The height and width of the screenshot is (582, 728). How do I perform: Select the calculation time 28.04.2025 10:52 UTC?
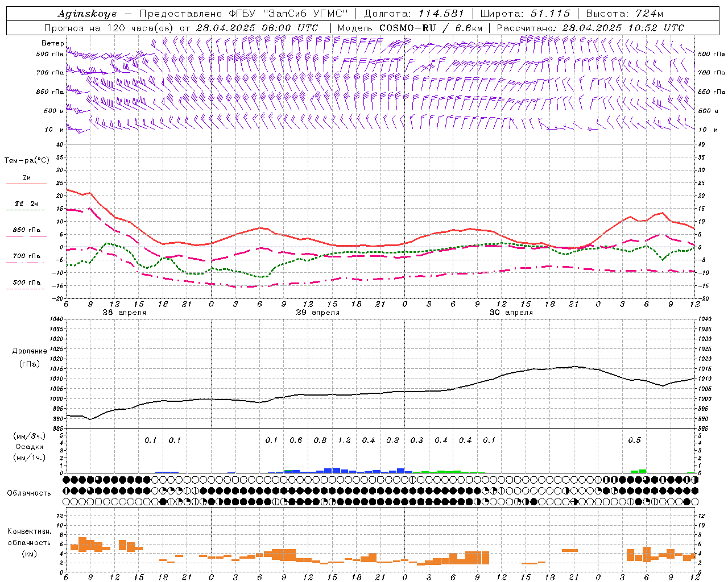click(x=623, y=28)
